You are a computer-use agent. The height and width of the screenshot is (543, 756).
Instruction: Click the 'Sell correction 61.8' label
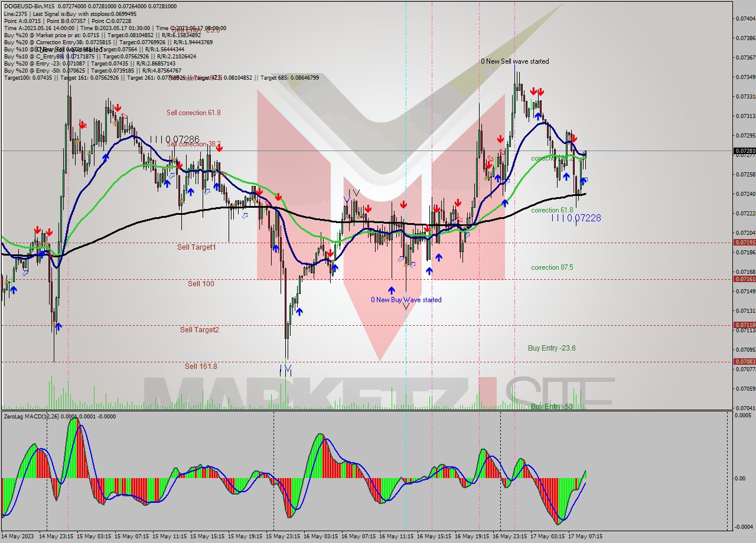pos(194,113)
